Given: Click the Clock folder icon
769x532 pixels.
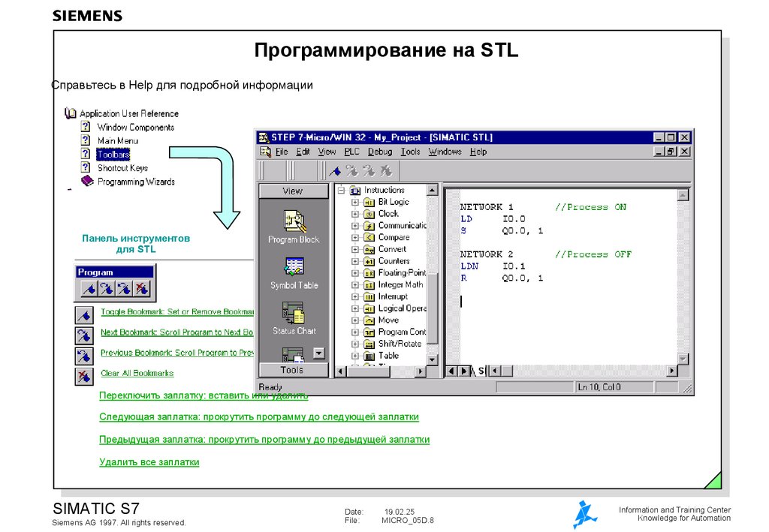Looking at the screenshot, I should (x=369, y=214).
